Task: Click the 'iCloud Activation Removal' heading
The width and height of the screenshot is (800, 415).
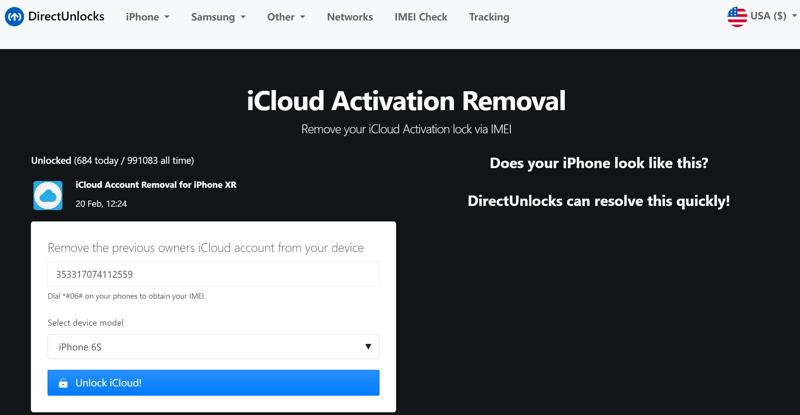Action: tap(406, 101)
